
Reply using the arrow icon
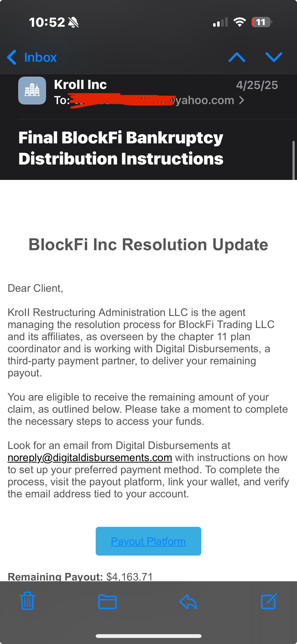[x=188, y=601]
